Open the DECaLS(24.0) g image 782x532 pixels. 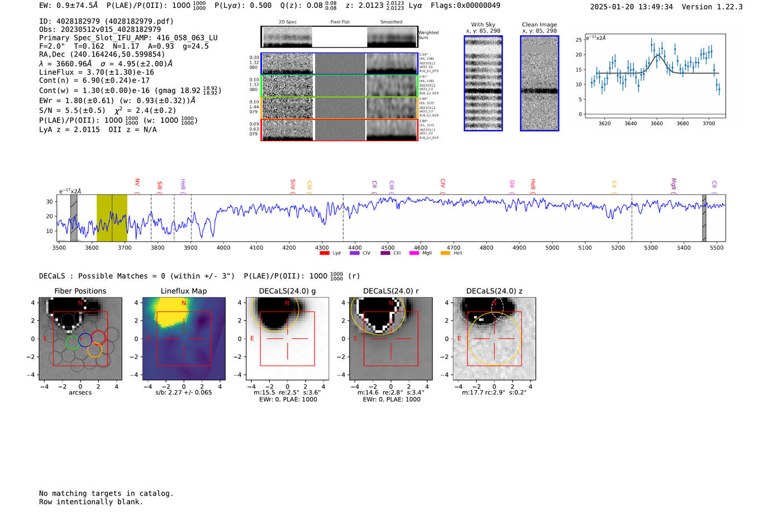click(287, 338)
